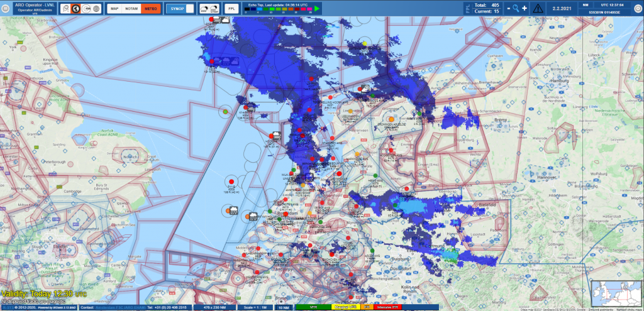644x311 pixels.
Task: Select the dark globe map view icon
Action: [x=76, y=9]
